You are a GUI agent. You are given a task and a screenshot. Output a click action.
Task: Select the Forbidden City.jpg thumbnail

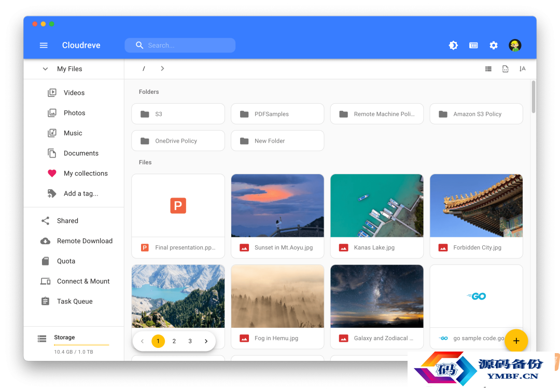[477, 206]
